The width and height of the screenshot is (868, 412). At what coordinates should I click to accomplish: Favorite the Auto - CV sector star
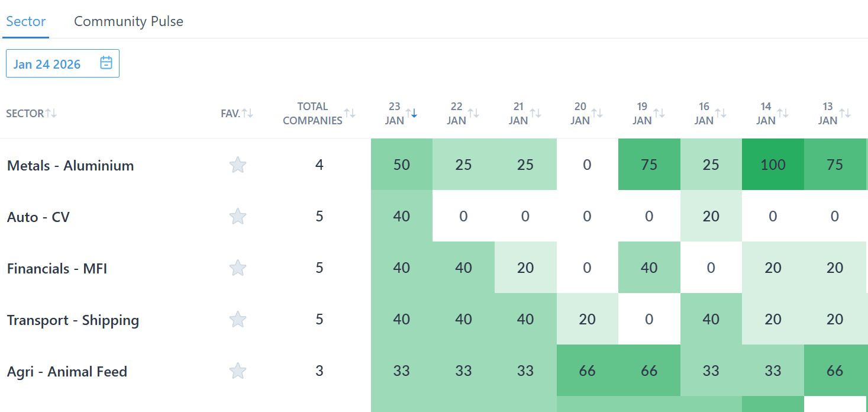[237, 217]
